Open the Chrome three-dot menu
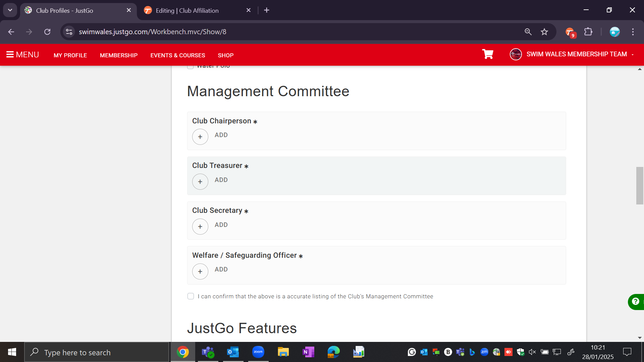This screenshot has width=644, height=362. click(633, 32)
